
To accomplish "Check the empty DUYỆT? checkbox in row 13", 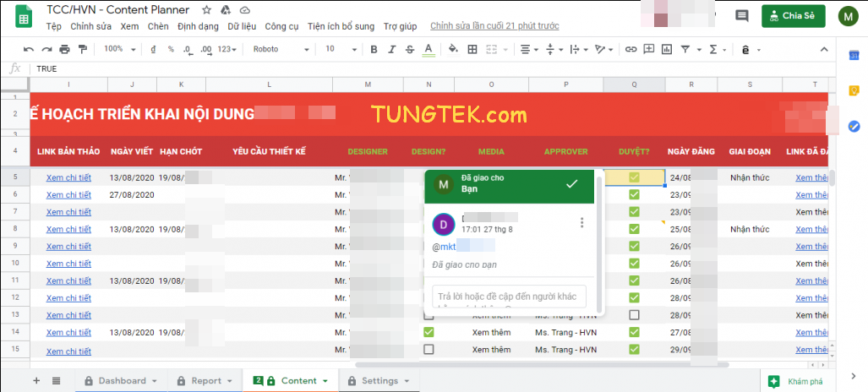I will 634,315.
